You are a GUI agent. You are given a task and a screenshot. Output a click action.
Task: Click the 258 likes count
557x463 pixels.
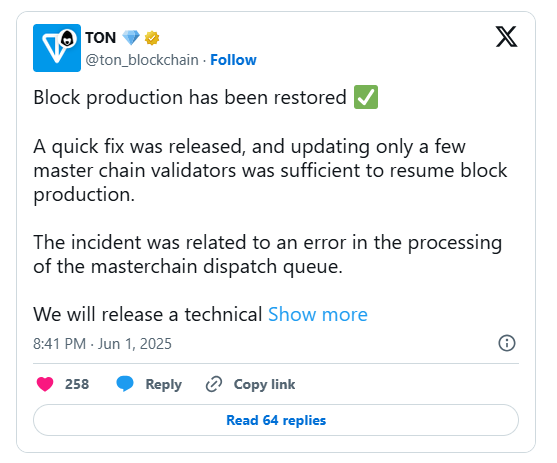[x=77, y=384]
